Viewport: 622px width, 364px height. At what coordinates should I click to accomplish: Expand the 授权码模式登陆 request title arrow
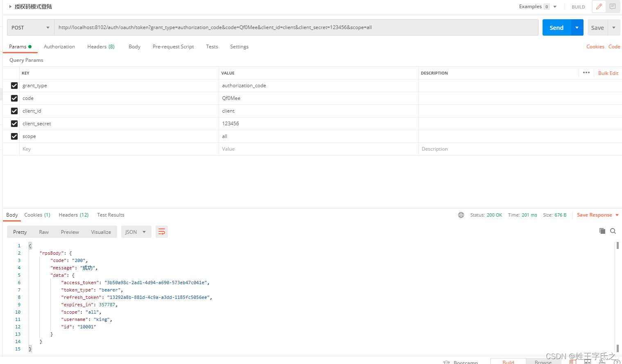(10, 7)
